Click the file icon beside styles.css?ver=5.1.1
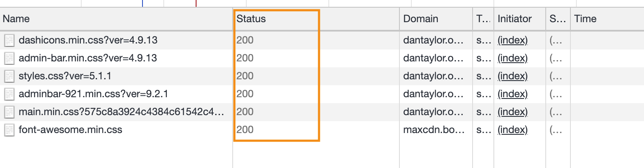 pos(9,76)
